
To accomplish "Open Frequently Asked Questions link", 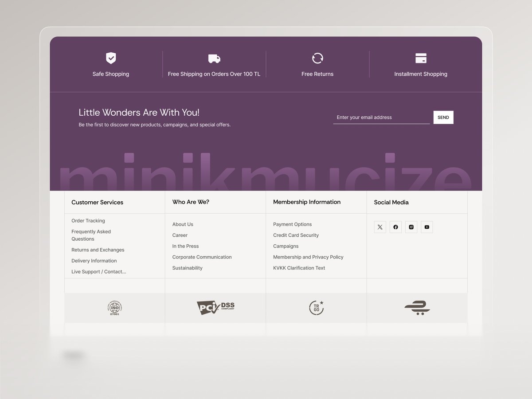I will pos(91,235).
